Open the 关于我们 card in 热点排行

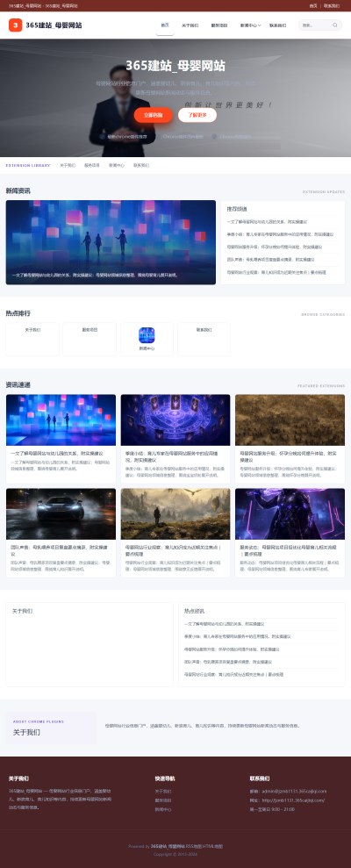coord(32,339)
